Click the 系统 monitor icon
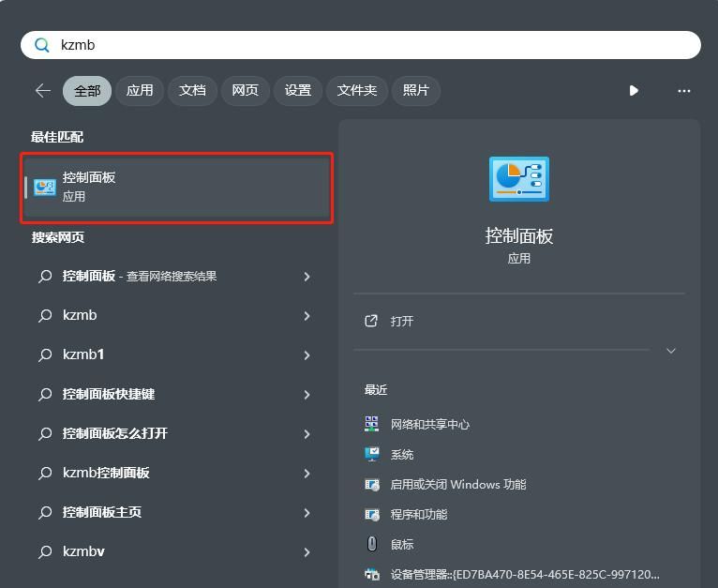 (x=372, y=454)
